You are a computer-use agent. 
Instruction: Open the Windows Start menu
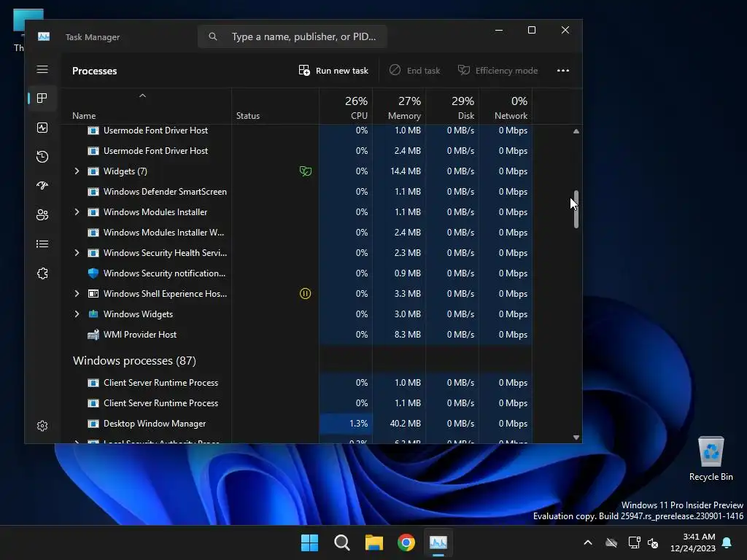click(x=309, y=542)
